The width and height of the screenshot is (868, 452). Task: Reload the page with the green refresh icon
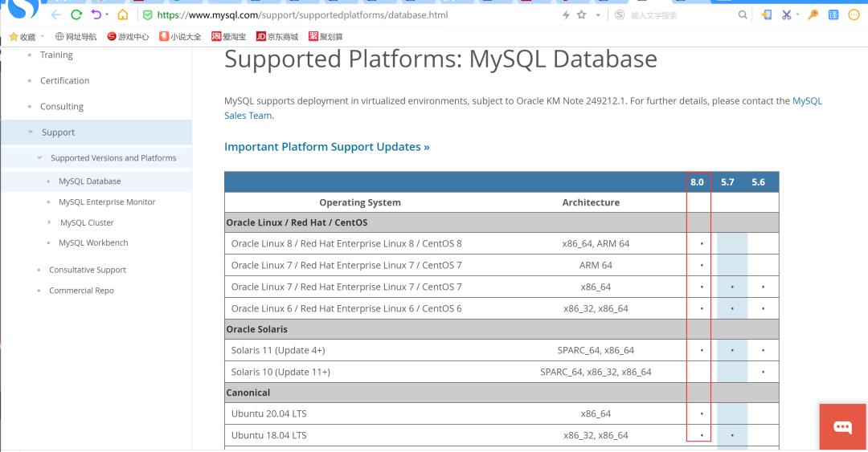[x=76, y=15]
